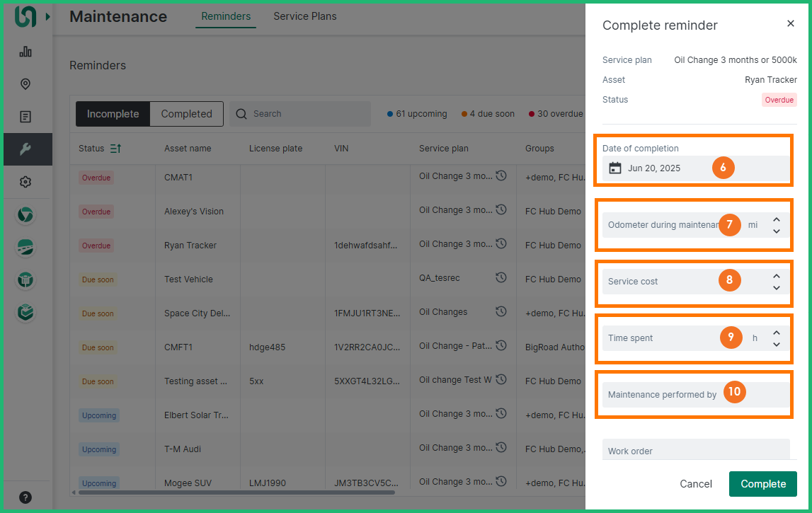This screenshot has height=513, width=812.
Task: Open the settings gear icon in sidebar
Action: (25, 182)
